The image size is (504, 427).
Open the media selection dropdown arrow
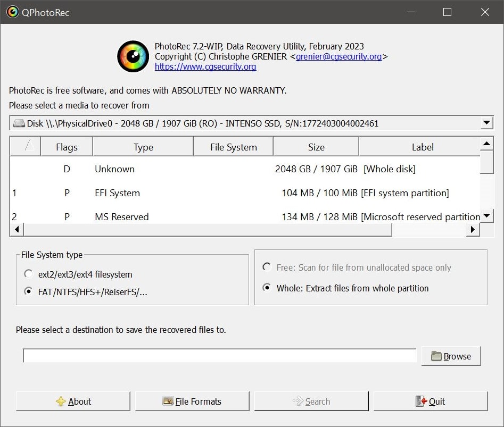click(486, 123)
